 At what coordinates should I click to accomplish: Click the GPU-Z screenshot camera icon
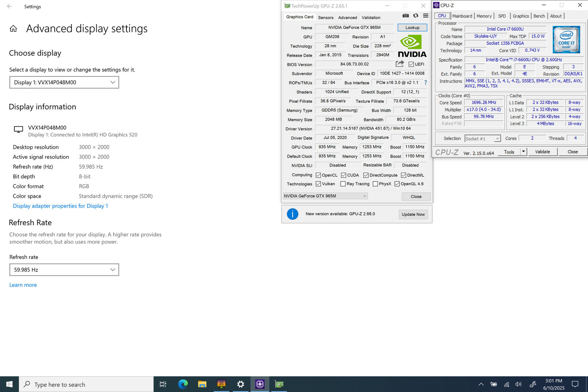(x=406, y=16)
